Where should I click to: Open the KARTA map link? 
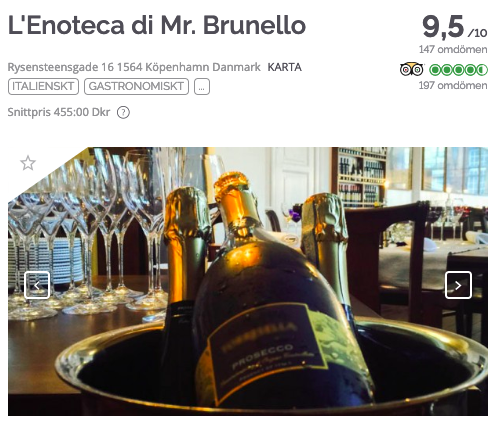(x=284, y=67)
